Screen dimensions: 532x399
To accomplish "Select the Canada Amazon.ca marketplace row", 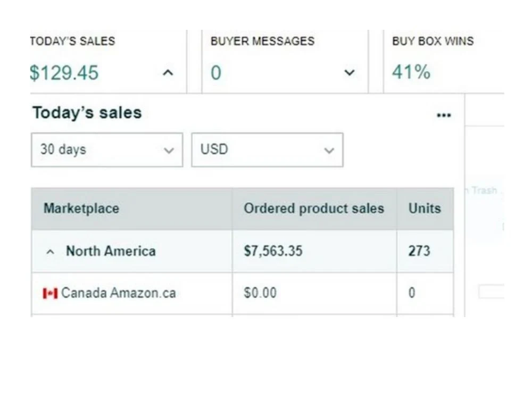I will click(x=242, y=294).
